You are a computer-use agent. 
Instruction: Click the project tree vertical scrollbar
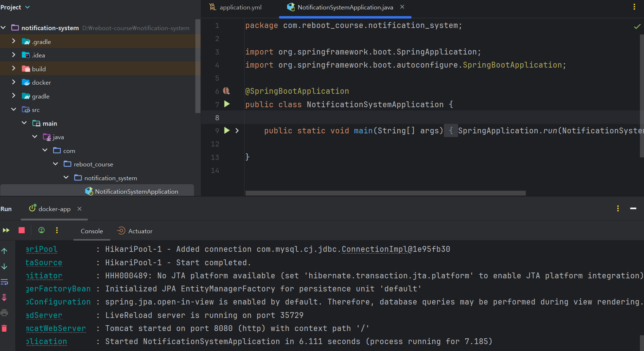coord(198,66)
